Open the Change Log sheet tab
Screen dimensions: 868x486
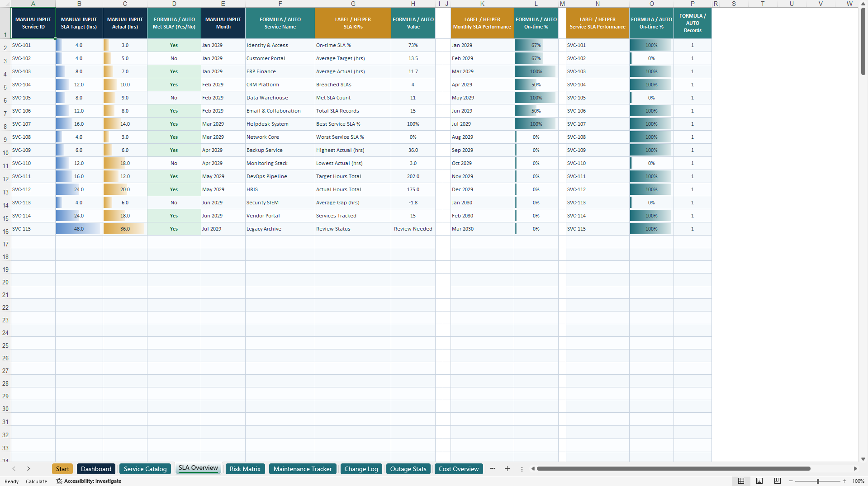coord(361,469)
